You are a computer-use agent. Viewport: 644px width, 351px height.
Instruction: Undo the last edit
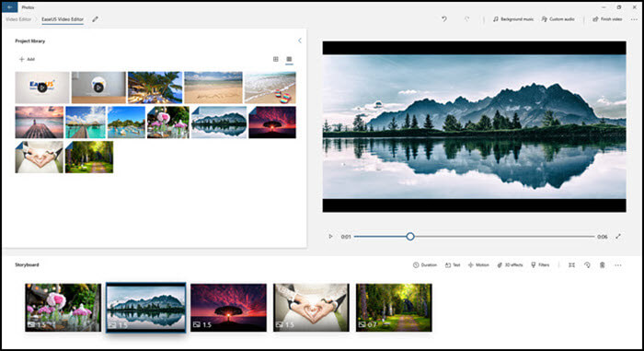coord(444,19)
